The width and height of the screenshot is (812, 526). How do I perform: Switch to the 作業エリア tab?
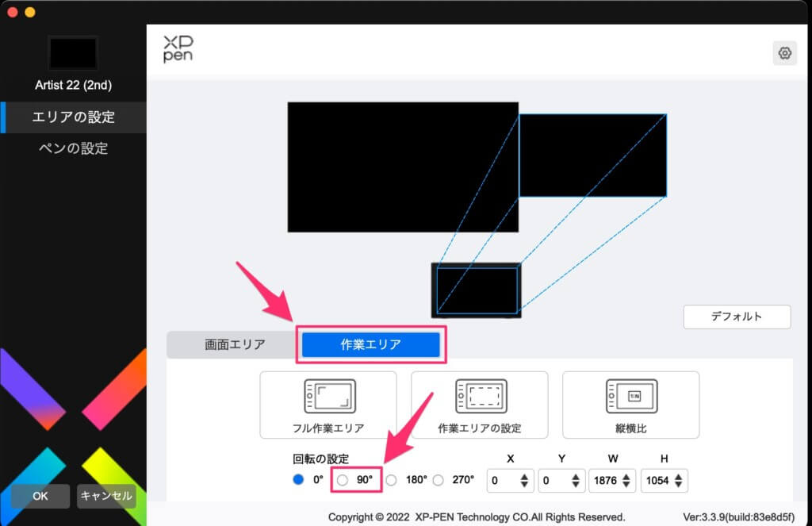click(x=370, y=344)
